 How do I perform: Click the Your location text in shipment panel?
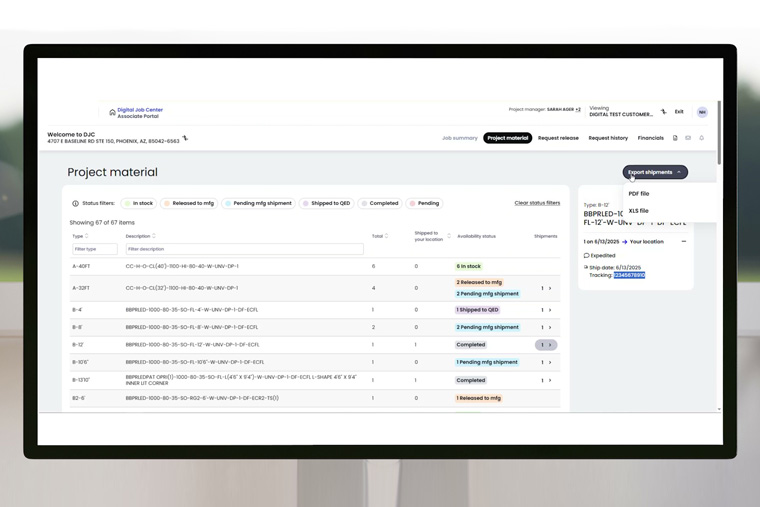[x=647, y=242]
